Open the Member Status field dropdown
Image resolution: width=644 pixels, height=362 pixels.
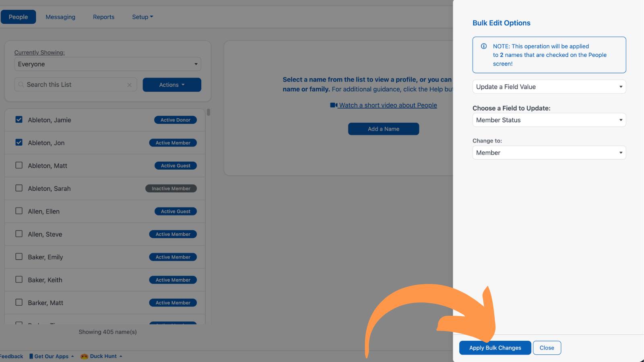[549, 120]
